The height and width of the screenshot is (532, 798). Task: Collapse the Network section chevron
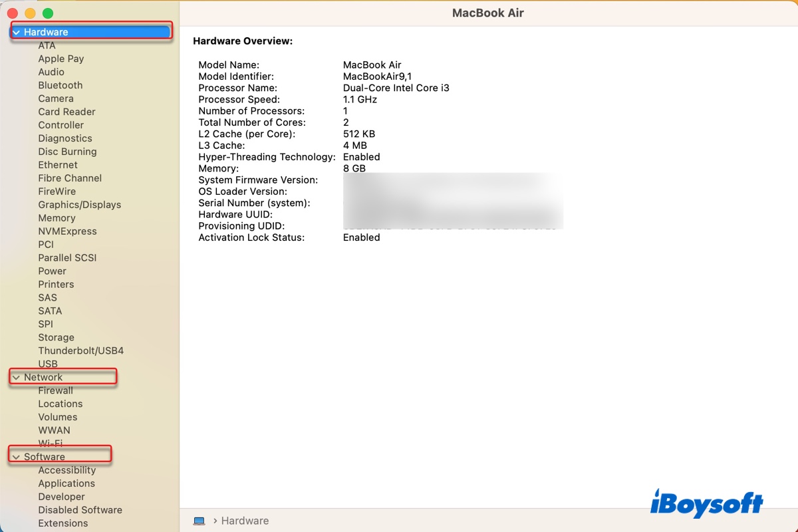tap(16, 378)
